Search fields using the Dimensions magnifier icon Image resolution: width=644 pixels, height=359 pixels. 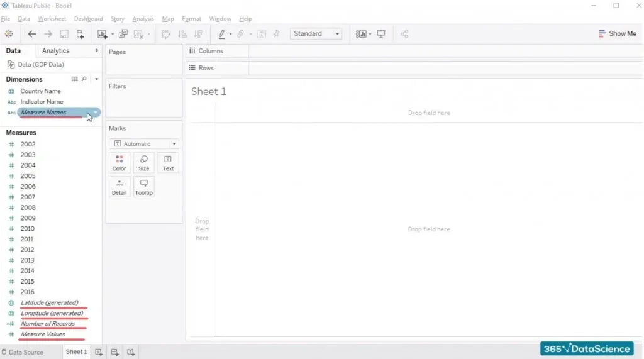[84, 79]
